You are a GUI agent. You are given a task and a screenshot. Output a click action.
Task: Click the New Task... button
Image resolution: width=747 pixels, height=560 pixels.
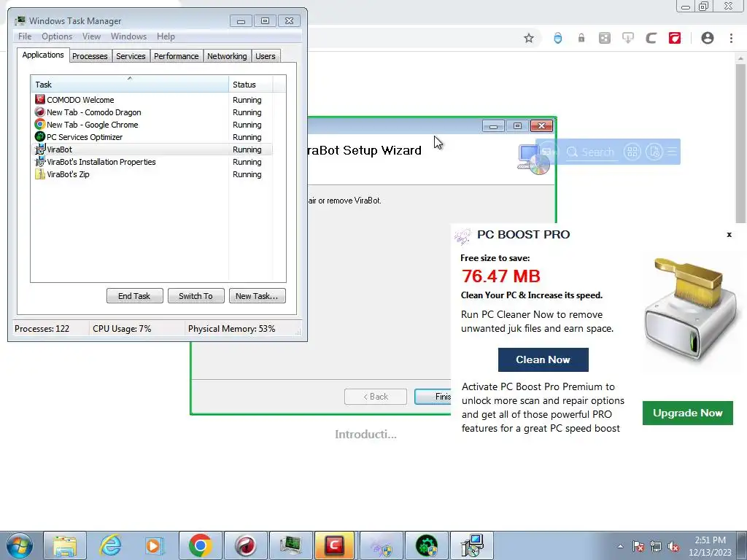point(257,296)
